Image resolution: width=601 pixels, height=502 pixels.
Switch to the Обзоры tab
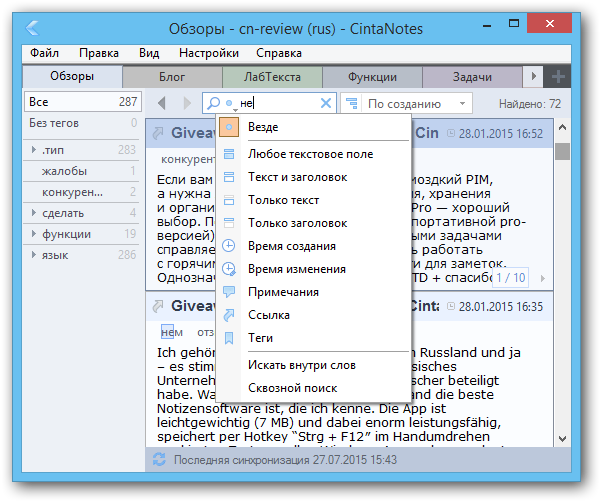click(72, 77)
